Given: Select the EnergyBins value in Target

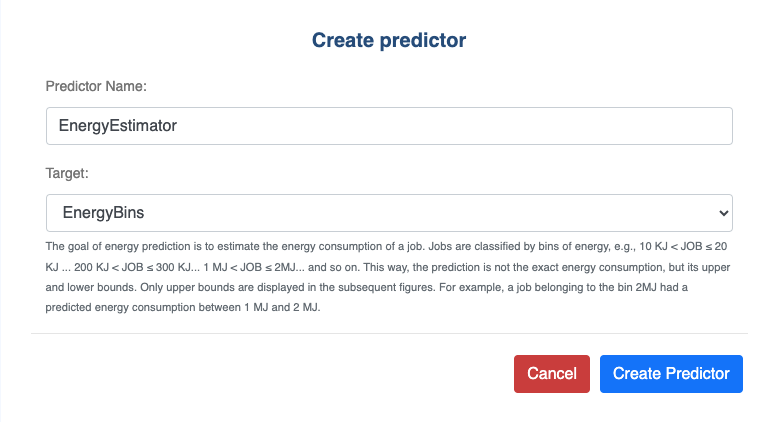Looking at the screenshot, I should click(x=105, y=212).
